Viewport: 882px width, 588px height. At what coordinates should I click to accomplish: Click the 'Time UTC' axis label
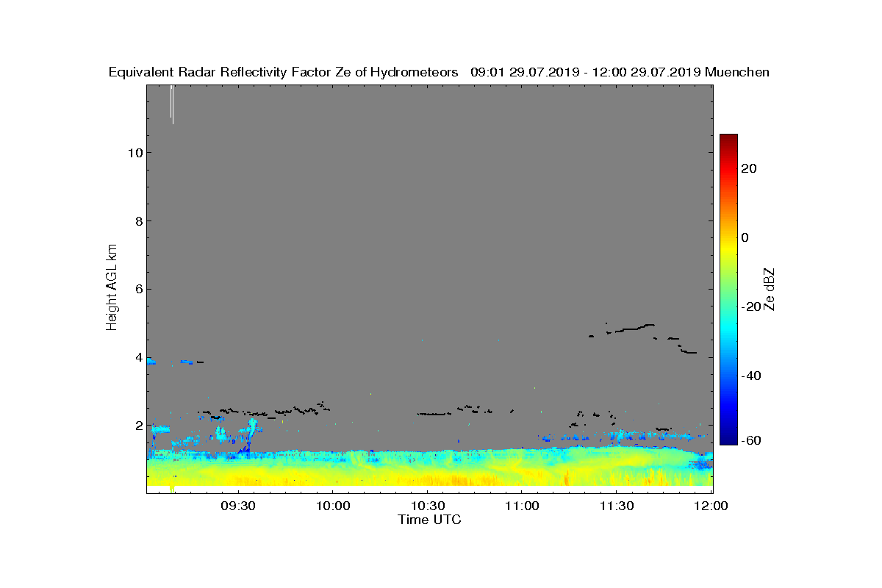(430, 520)
